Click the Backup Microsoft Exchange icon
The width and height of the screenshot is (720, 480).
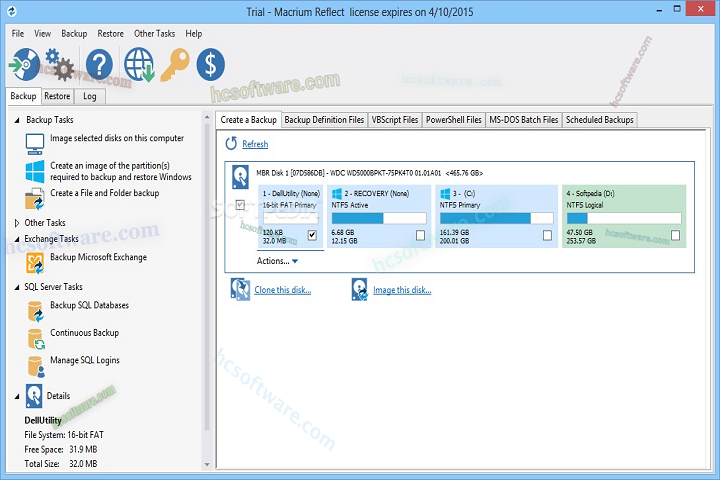[35, 263]
